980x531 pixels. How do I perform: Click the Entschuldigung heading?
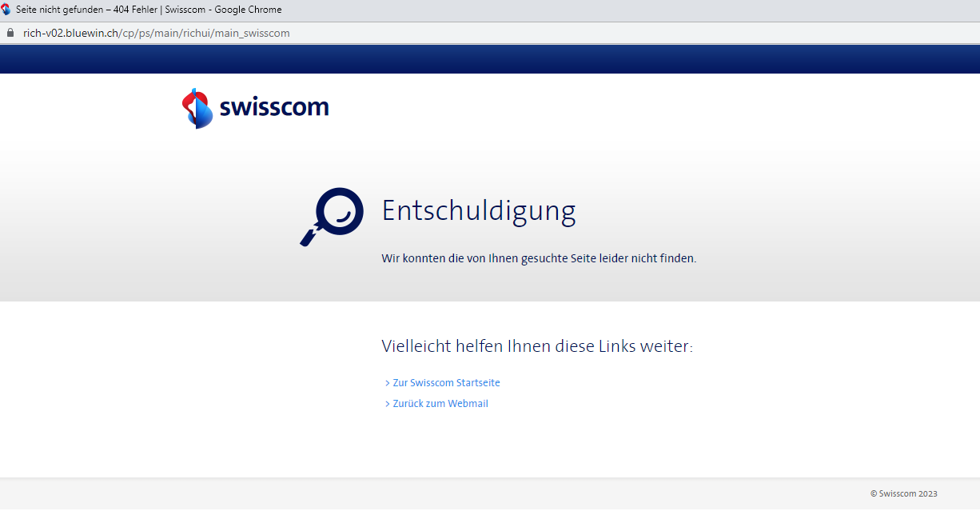coord(478,210)
